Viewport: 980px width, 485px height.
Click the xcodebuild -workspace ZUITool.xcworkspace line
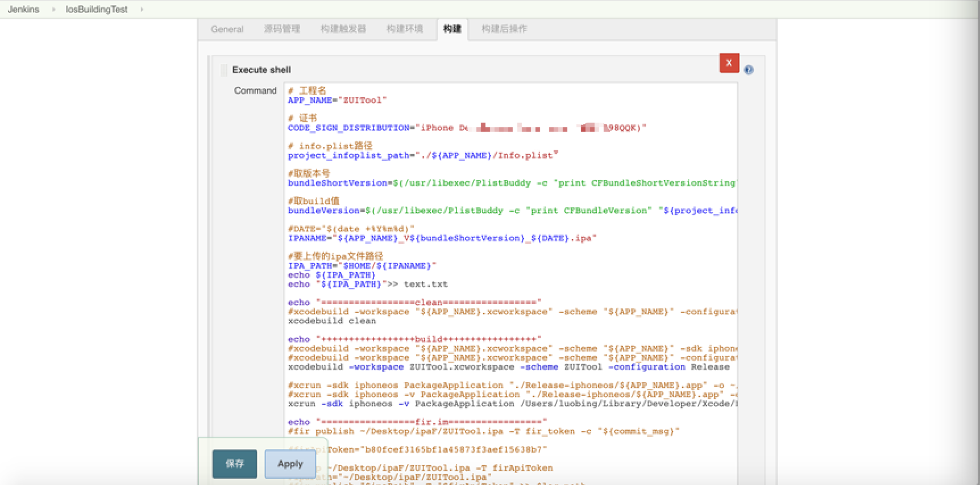[509, 367]
